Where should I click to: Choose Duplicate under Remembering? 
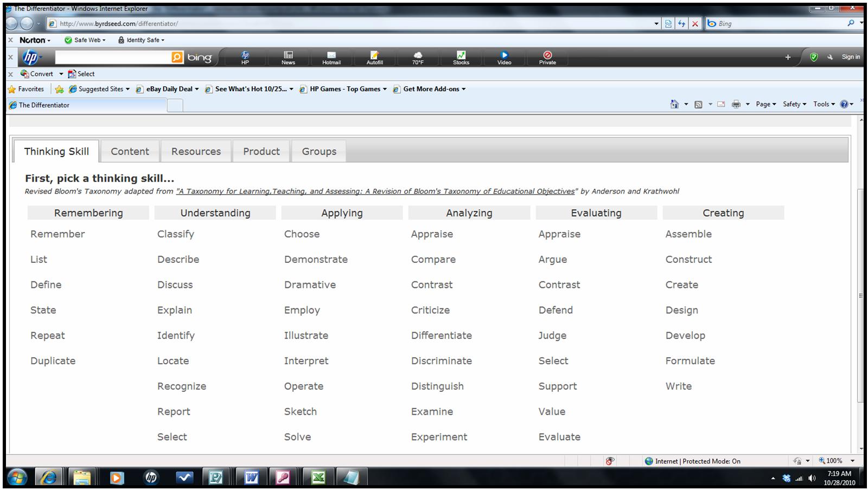pyautogui.click(x=53, y=361)
